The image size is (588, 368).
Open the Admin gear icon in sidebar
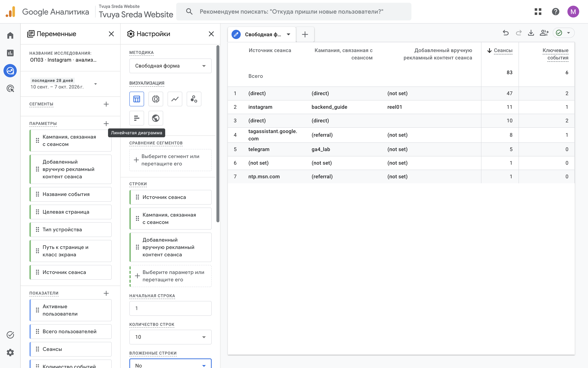tap(10, 352)
